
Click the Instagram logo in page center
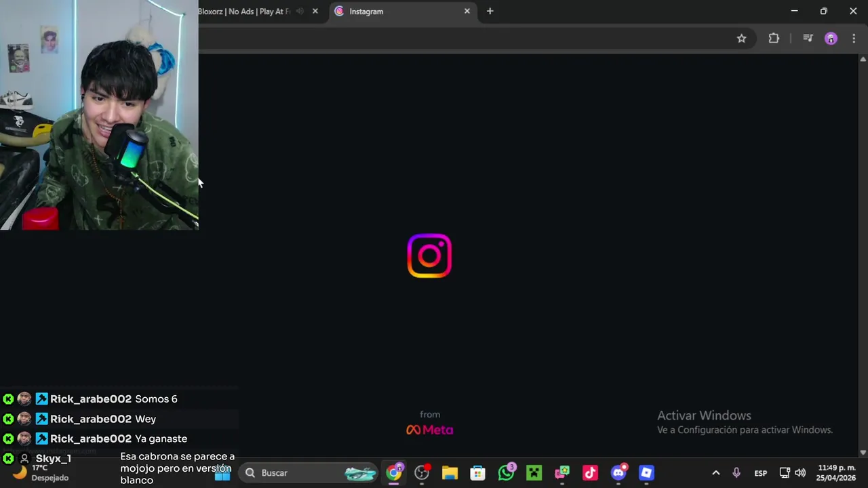429,256
